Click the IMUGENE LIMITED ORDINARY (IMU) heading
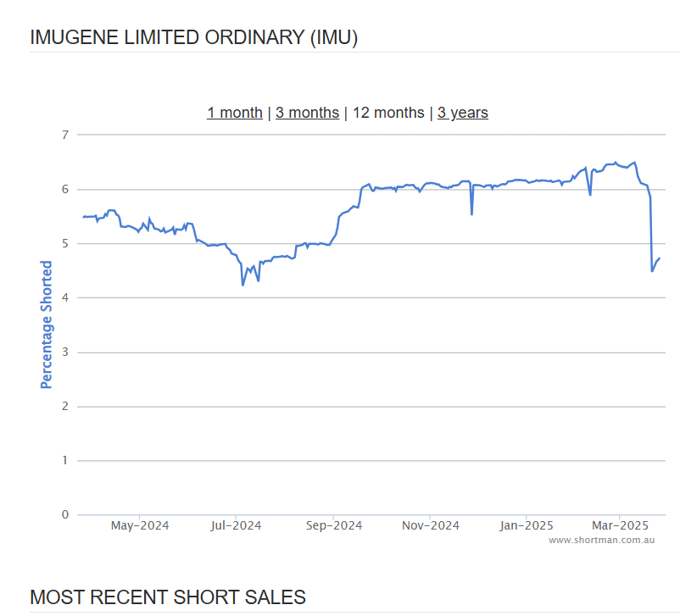Image resolution: width=680 pixels, height=616 pixels. (194, 37)
